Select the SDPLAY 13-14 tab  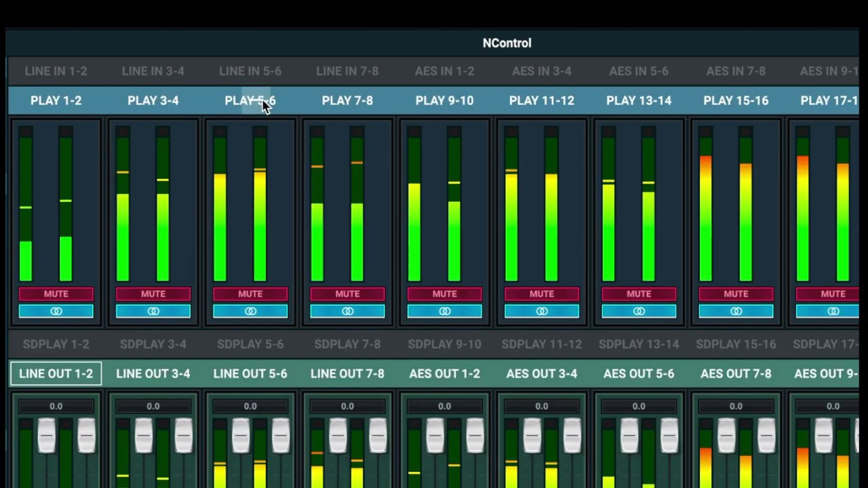coord(639,344)
